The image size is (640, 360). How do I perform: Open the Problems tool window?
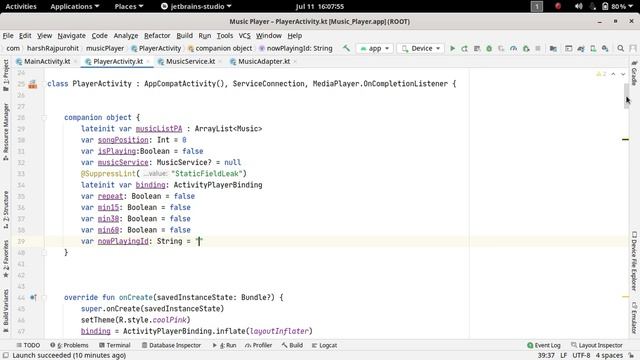click(69, 345)
